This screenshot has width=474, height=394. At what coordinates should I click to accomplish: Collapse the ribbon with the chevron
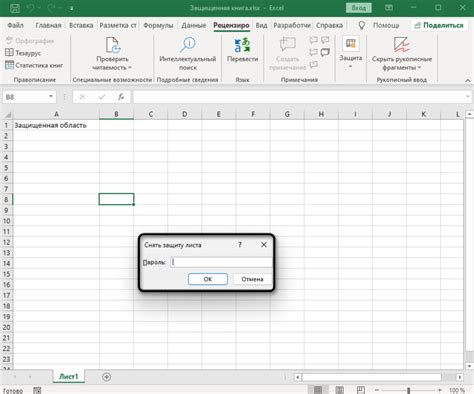(468, 80)
